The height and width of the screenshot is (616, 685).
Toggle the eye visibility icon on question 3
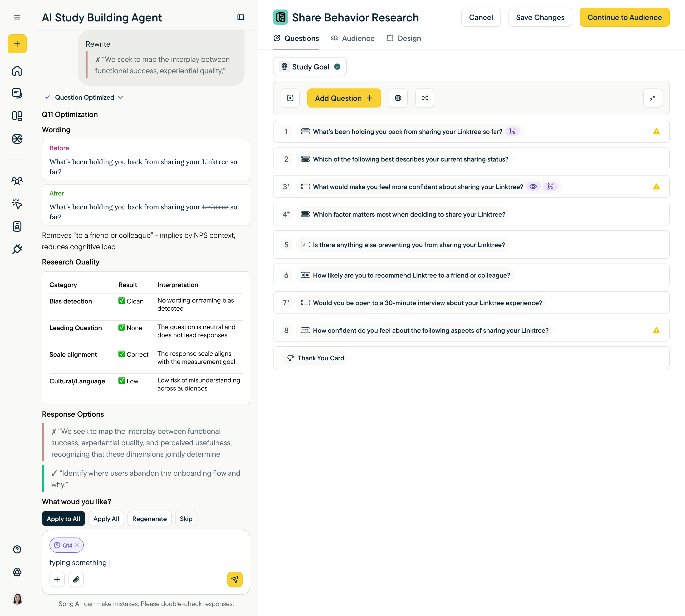click(x=533, y=186)
